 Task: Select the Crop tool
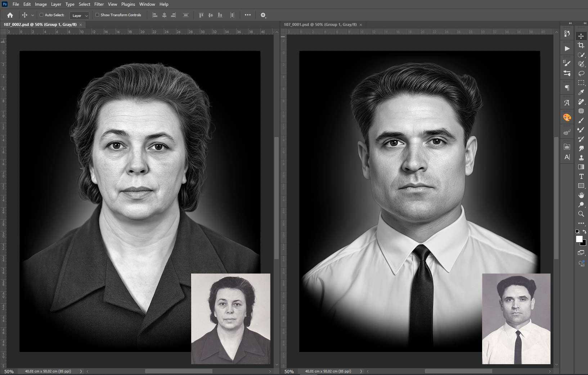581,45
